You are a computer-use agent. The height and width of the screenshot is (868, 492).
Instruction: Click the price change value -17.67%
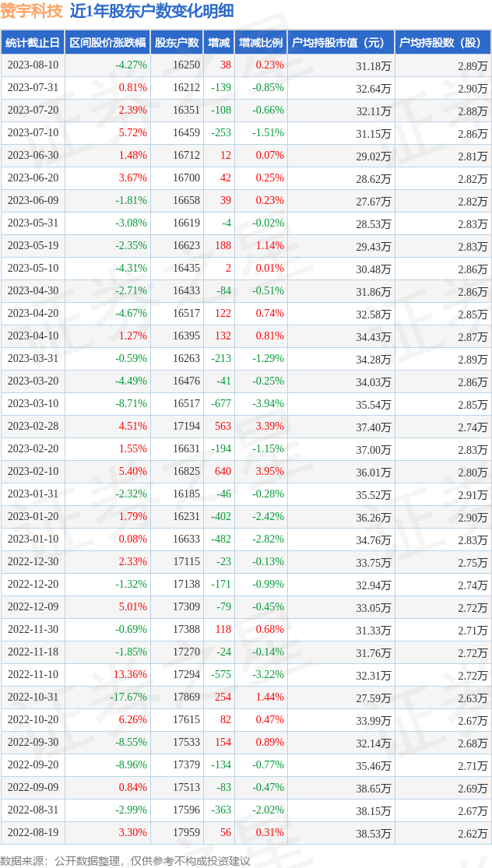[x=129, y=697]
